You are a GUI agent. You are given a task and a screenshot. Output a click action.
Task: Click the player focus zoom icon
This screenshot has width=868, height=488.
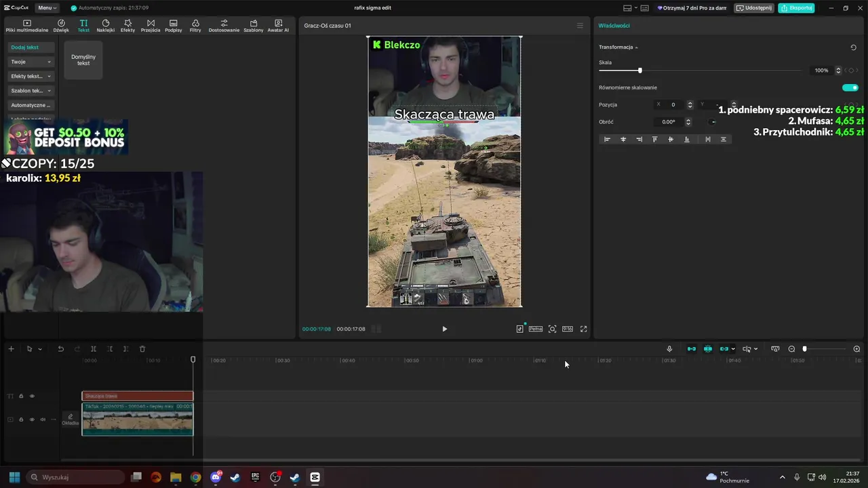point(553,329)
